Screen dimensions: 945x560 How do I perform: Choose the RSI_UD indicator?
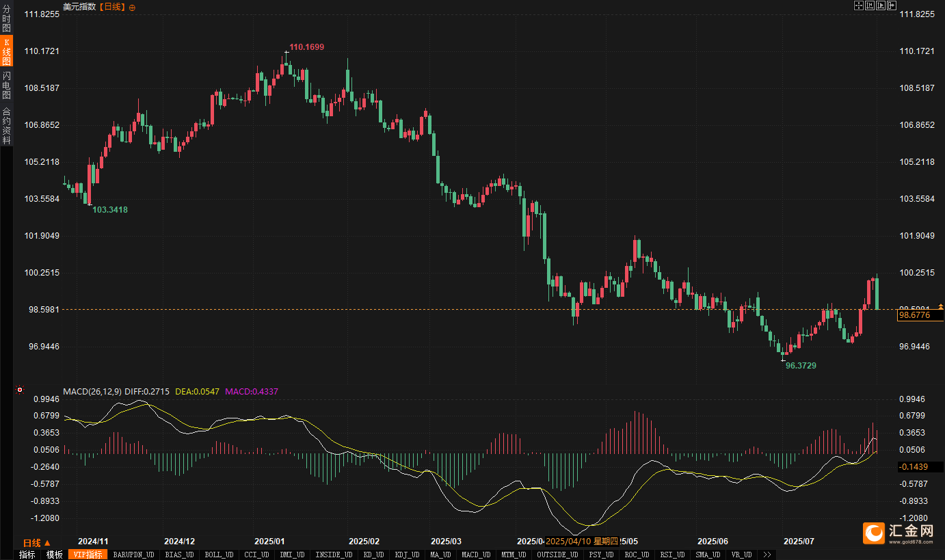[672, 555]
